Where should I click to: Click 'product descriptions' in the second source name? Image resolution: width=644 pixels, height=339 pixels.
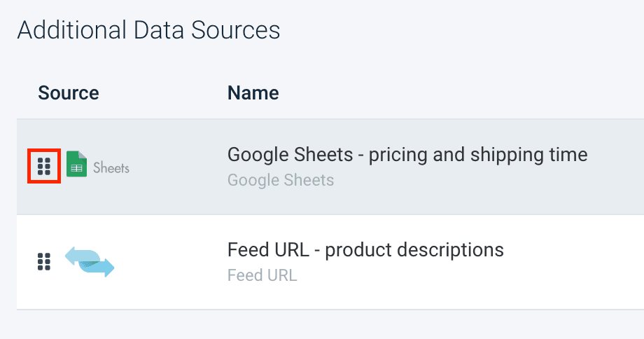pos(414,250)
